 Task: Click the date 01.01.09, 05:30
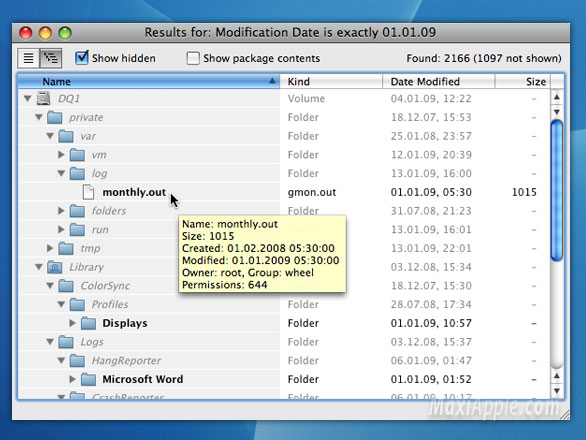tap(431, 192)
